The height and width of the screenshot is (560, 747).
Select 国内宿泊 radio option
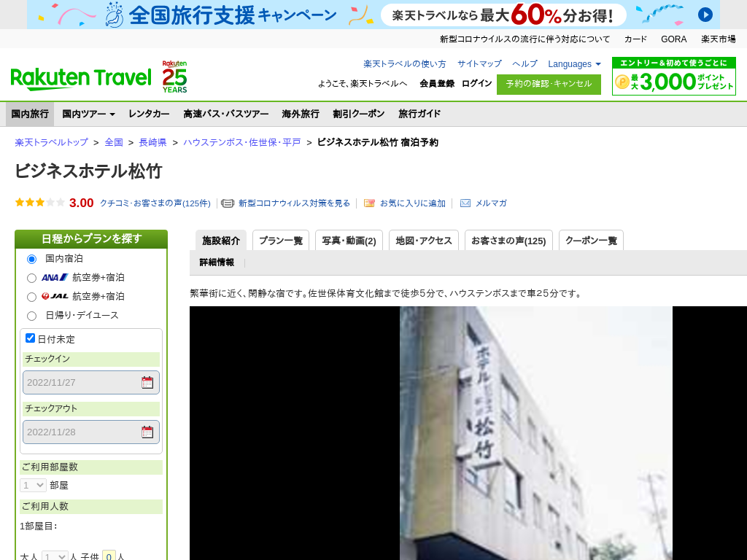(31, 259)
